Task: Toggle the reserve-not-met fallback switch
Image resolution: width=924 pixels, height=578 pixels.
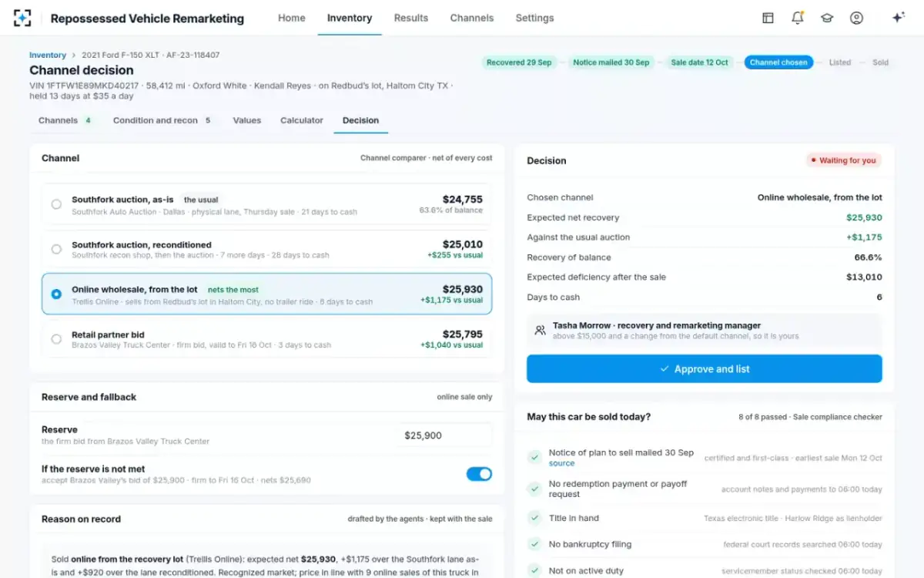Action: pyautogui.click(x=479, y=474)
